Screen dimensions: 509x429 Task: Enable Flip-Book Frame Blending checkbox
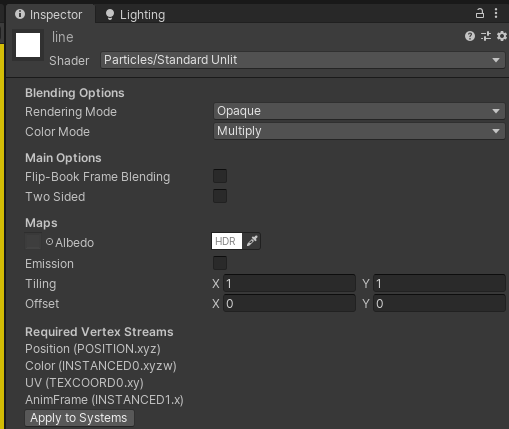[x=220, y=176]
